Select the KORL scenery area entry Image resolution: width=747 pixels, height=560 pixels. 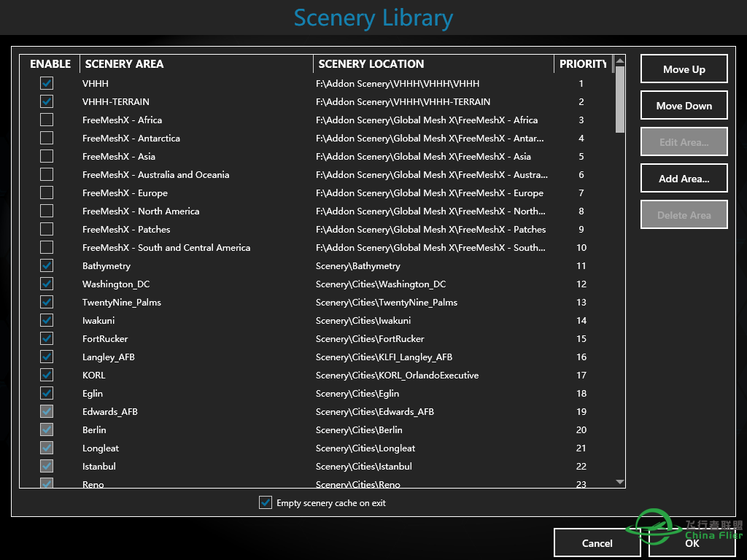(x=94, y=375)
